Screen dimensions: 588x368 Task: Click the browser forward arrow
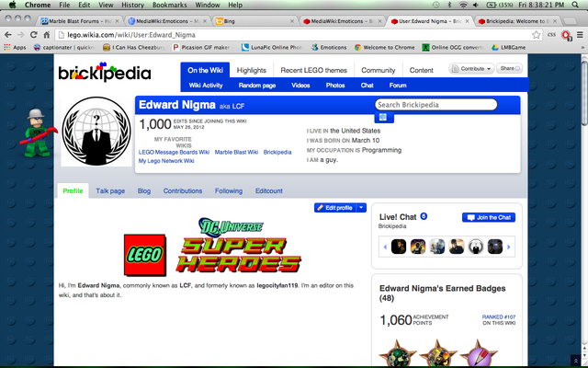pos(20,35)
